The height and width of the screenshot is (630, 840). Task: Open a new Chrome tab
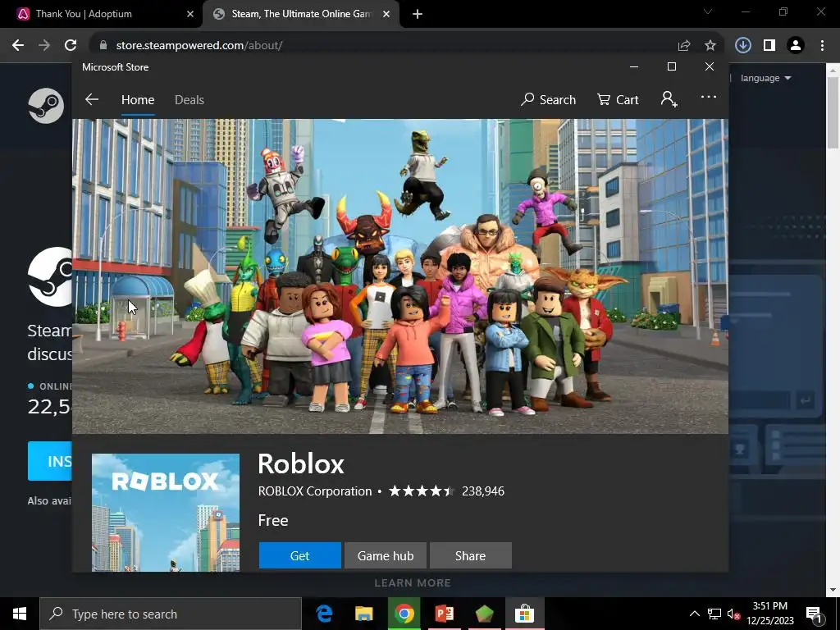click(418, 14)
